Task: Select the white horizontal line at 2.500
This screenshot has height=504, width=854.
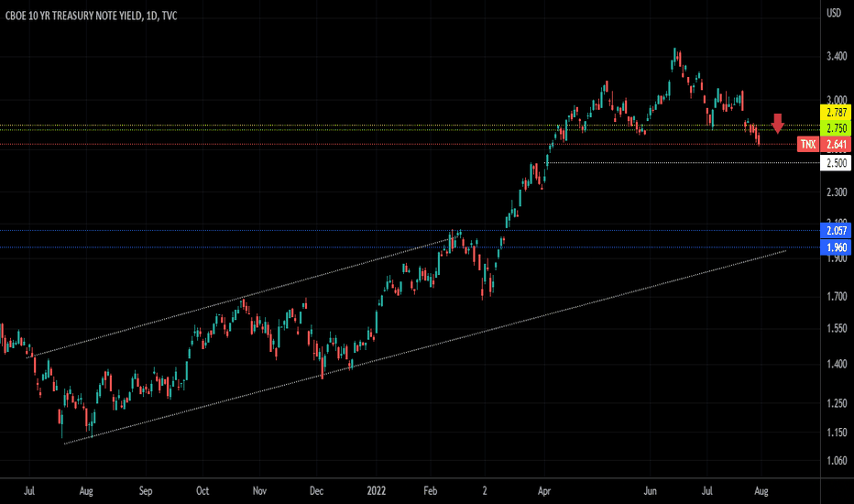Action: [x=684, y=163]
